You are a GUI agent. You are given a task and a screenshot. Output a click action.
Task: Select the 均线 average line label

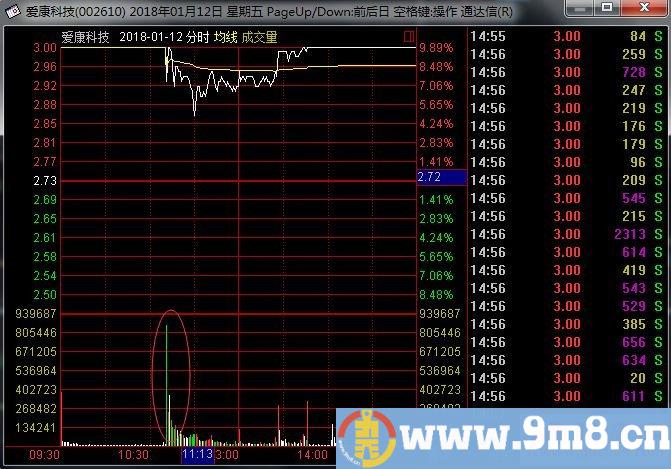click(224, 37)
